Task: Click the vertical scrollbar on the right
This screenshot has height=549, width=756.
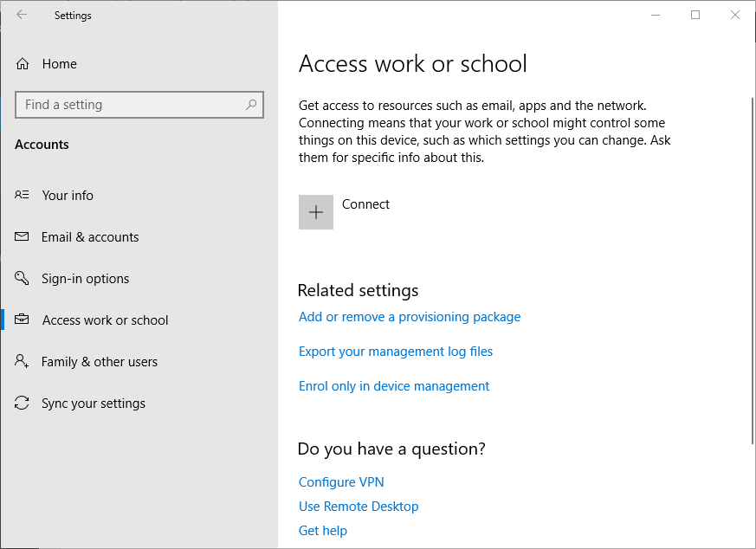Action: pyautogui.click(x=753, y=270)
